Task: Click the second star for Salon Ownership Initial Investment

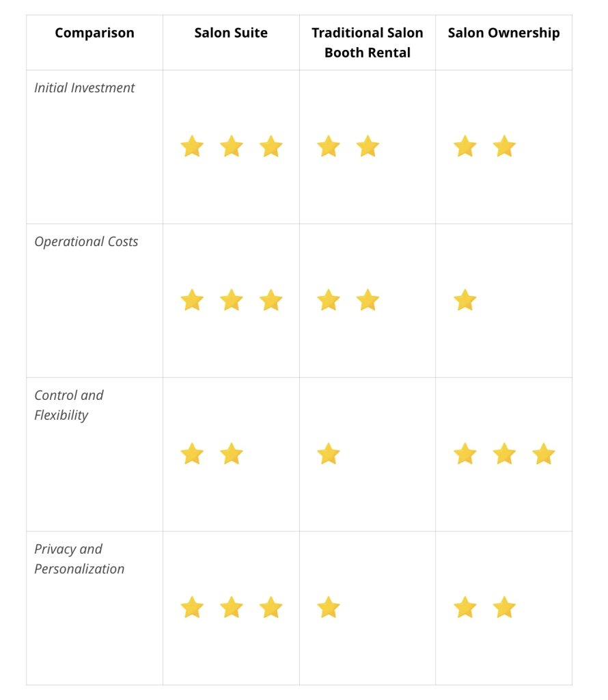Action: [505, 146]
